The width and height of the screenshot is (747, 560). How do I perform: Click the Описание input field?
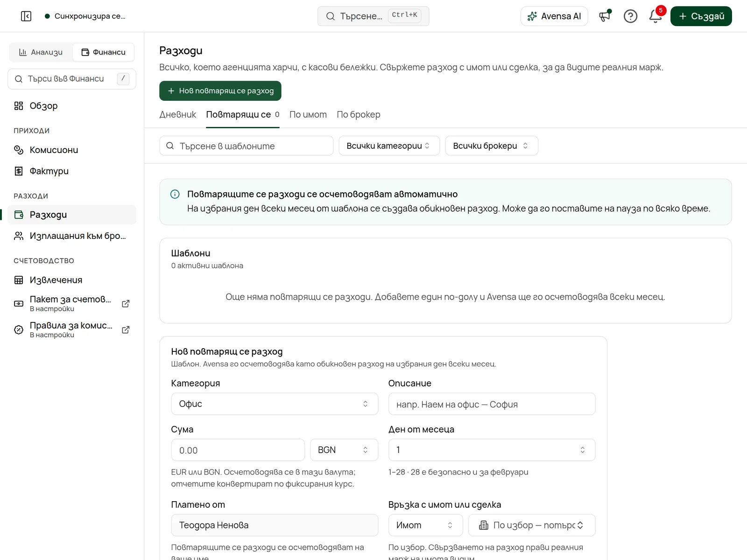coord(492,404)
